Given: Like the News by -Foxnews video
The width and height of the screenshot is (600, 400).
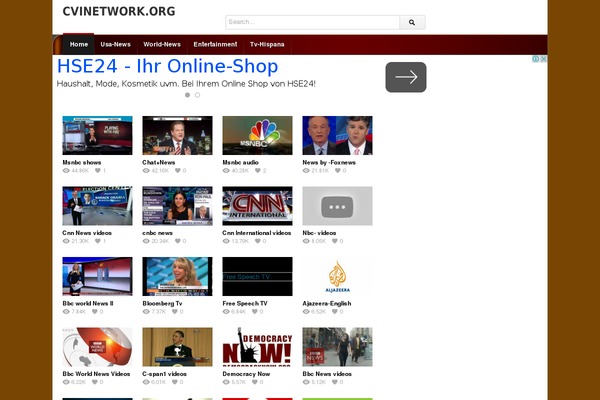Looking at the screenshot, I should click(338, 171).
